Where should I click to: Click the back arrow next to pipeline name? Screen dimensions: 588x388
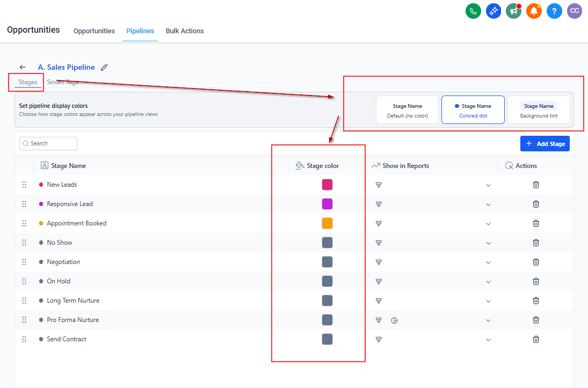pyautogui.click(x=23, y=68)
